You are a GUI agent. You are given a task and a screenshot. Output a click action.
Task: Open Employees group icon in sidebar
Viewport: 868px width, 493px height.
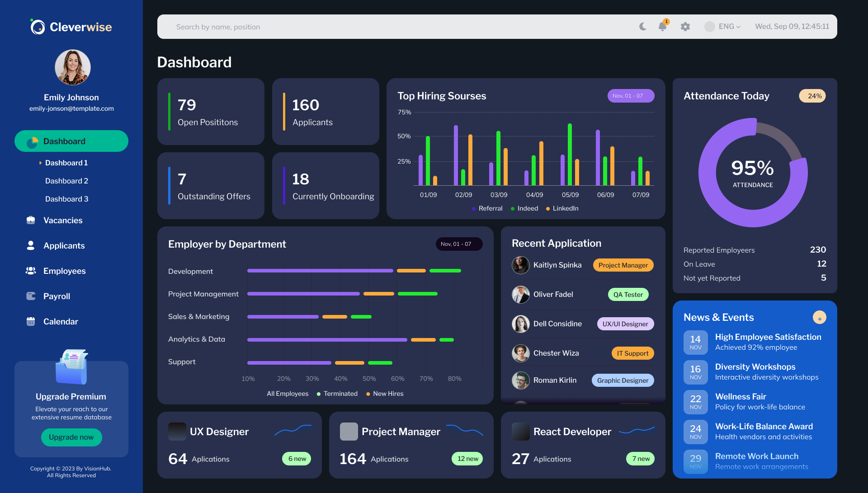31,271
